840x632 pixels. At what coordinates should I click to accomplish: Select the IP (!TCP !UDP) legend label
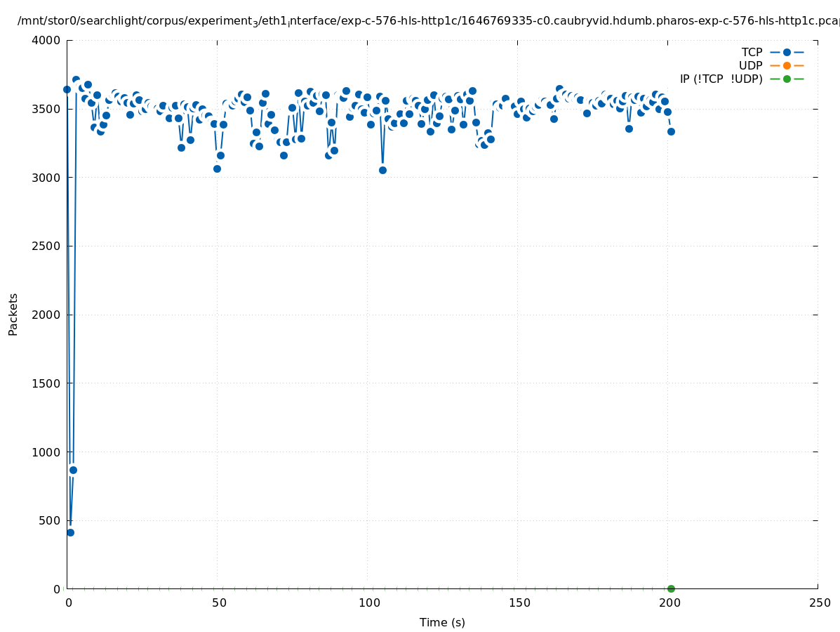(721, 79)
